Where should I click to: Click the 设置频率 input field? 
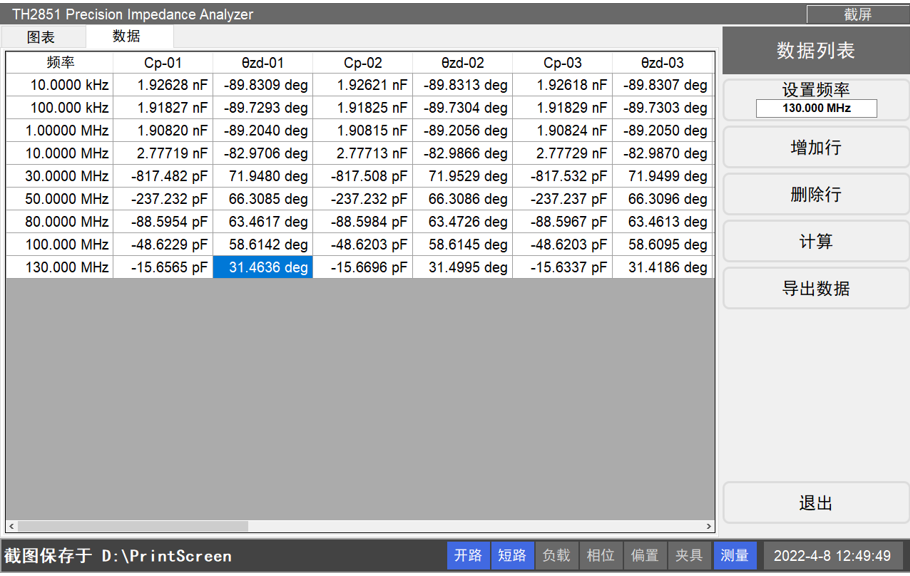click(x=816, y=109)
